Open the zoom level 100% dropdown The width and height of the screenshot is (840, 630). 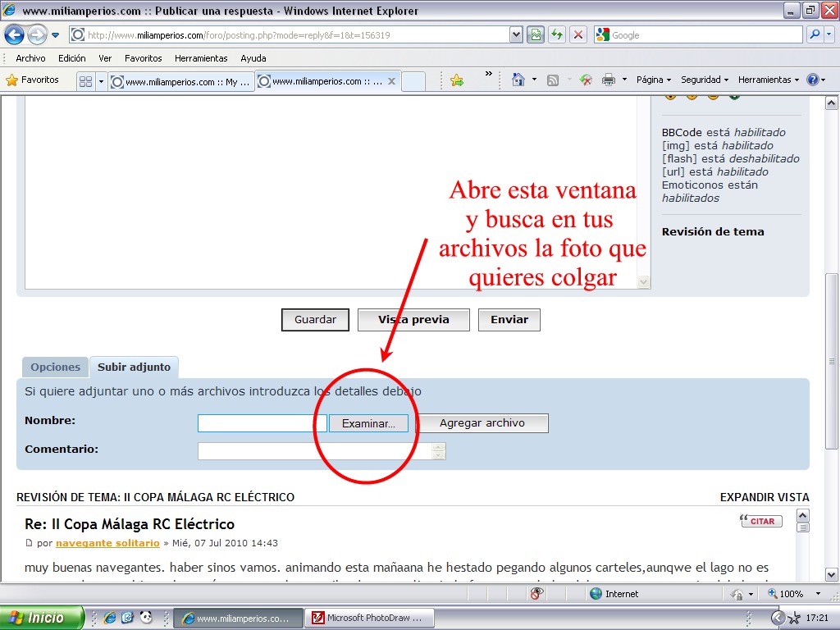(x=818, y=594)
